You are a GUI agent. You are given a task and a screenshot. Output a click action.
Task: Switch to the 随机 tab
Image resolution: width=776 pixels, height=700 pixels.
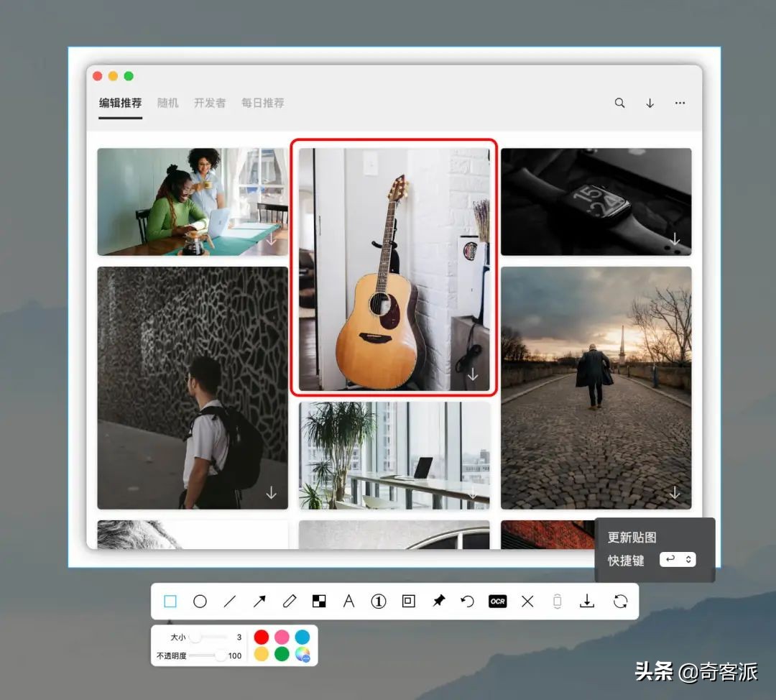[167, 103]
